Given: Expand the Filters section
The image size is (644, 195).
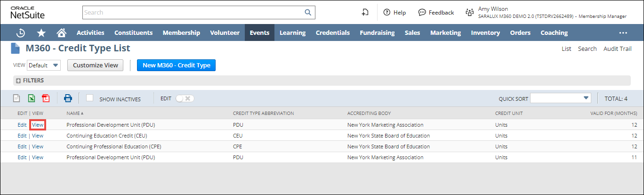Looking at the screenshot, I should click(x=18, y=81).
